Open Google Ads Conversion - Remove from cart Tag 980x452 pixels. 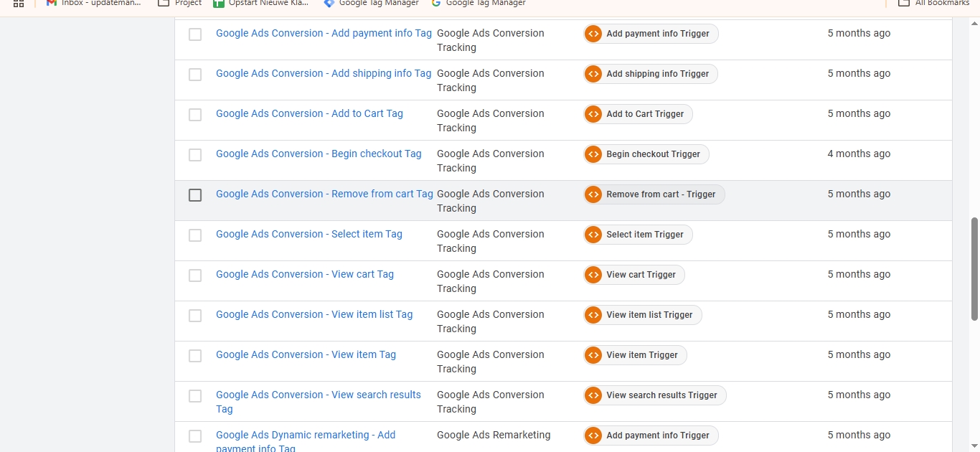(x=324, y=194)
